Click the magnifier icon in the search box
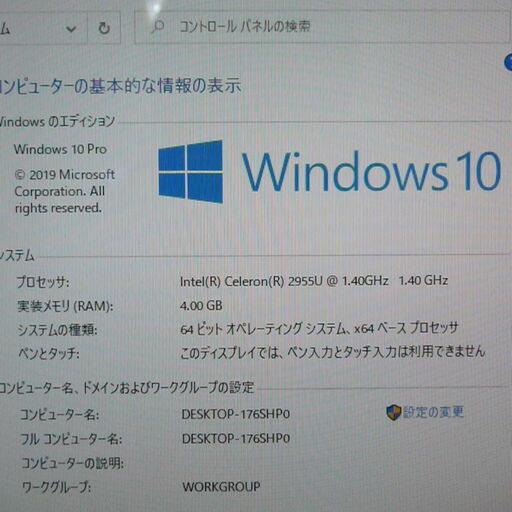512x512 pixels. click(x=157, y=27)
